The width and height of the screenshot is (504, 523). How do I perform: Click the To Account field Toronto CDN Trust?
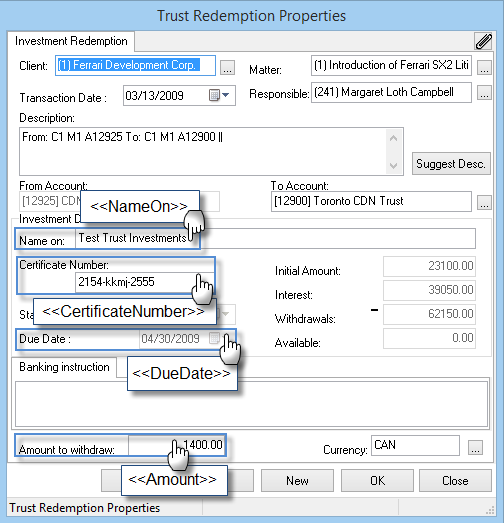click(x=371, y=201)
